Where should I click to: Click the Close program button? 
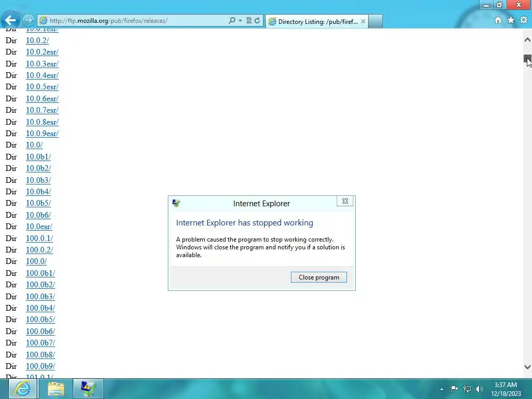coord(318,277)
